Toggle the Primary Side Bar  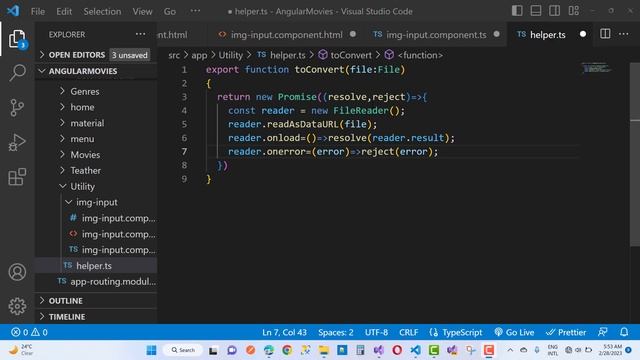[x=517, y=11]
